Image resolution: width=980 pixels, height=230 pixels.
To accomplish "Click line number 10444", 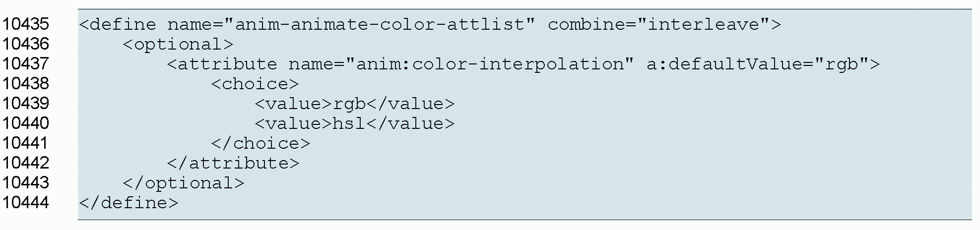I will pos(26,202).
